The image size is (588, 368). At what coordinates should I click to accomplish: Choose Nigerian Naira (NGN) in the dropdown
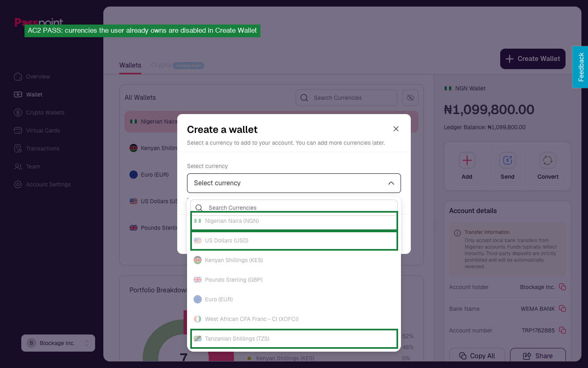294,221
